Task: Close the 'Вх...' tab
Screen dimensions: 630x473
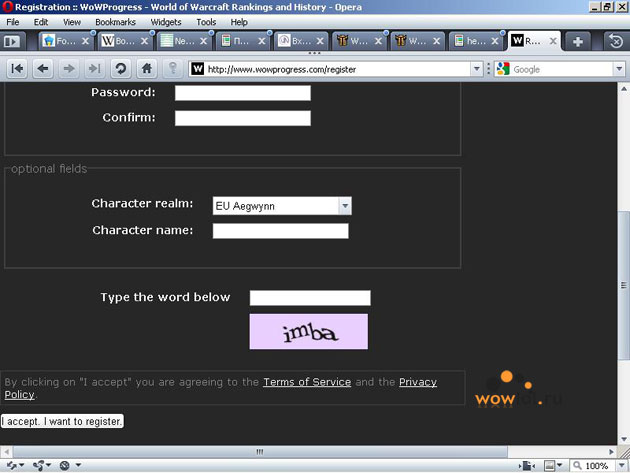Action: 320,41
